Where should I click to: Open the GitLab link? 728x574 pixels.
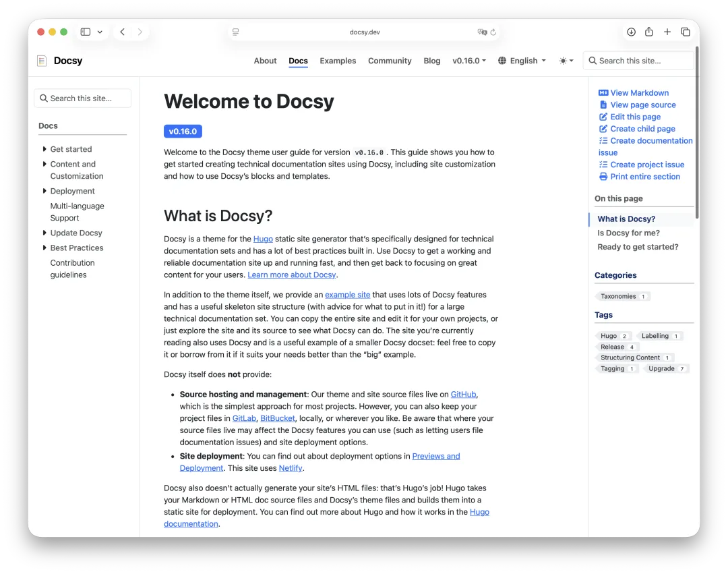point(244,418)
